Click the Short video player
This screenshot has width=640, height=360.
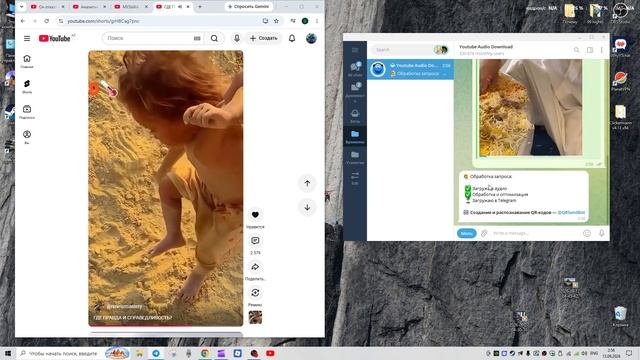click(x=166, y=188)
